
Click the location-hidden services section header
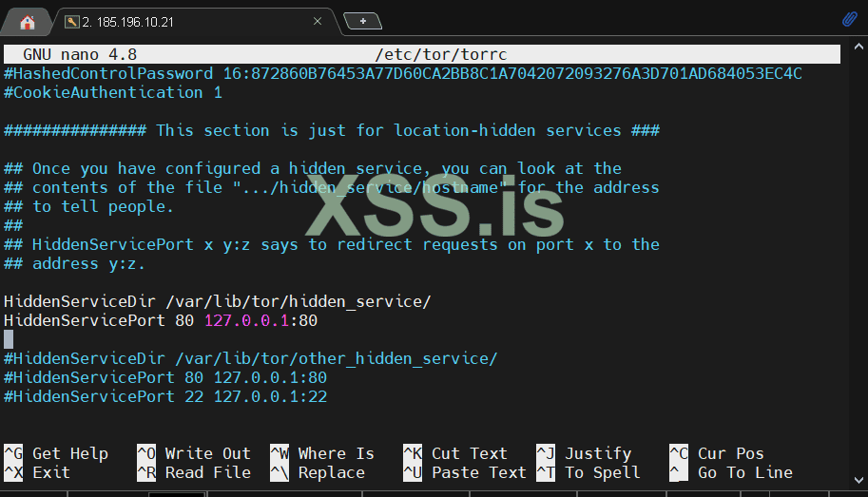tap(332, 130)
